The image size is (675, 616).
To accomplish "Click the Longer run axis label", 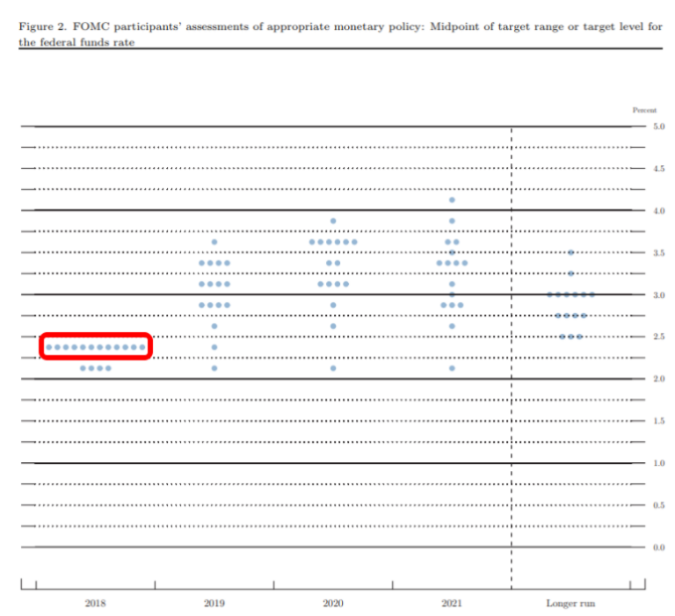I will click(x=570, y=604).
